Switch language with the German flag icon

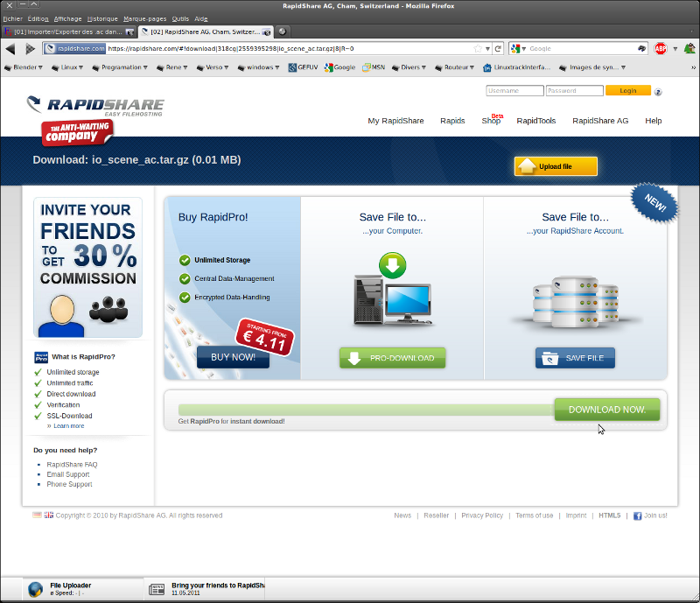37,515
